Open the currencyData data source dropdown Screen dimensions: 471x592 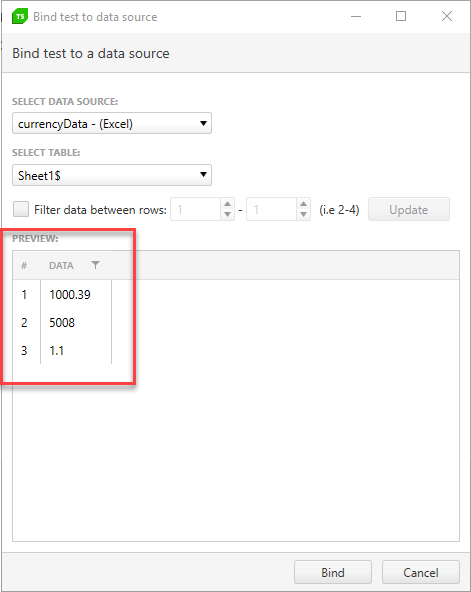[112, 123]
